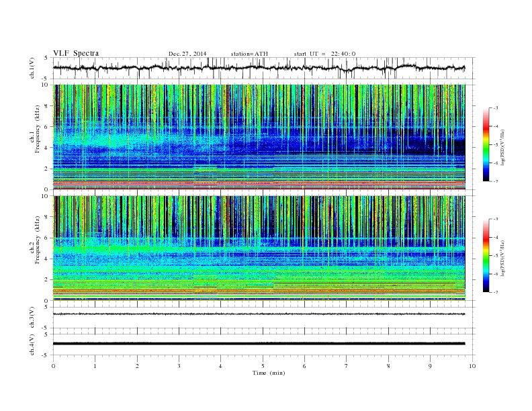
Task: Click the "10" tick on time axis
Action: point(472,366)
